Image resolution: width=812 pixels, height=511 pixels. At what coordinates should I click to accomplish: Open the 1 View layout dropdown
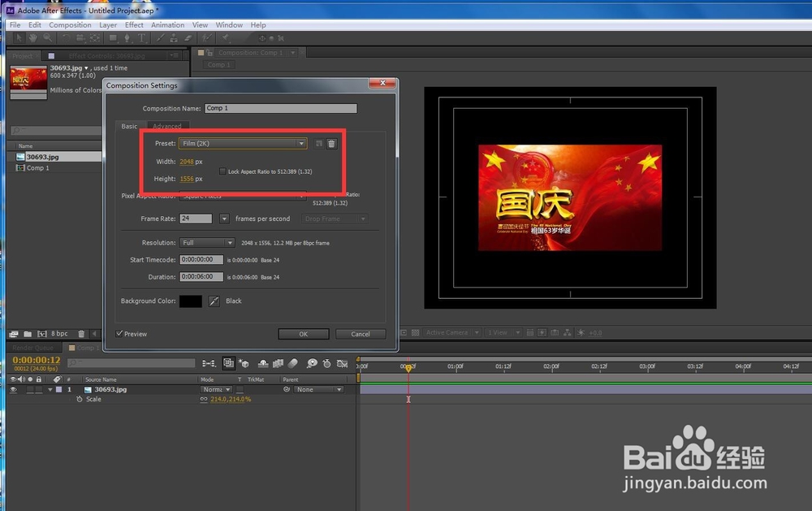[x=503, y=333]
